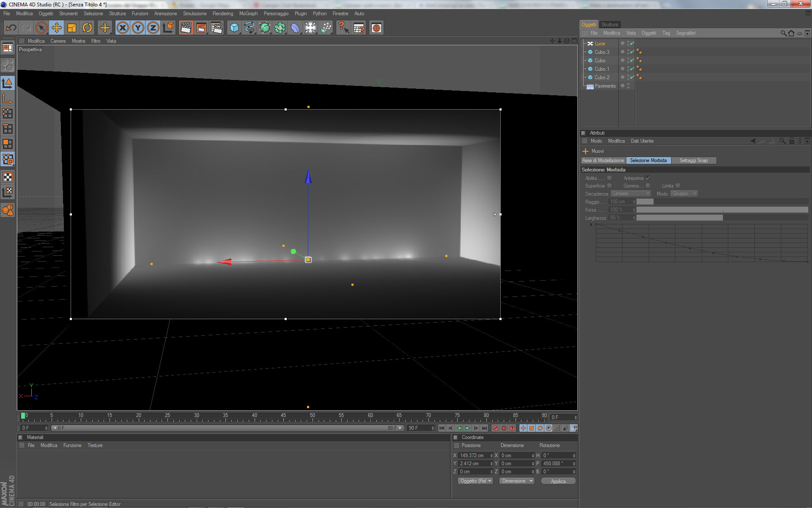
Task: Expand the Dimensione dropdown in Coordinate
Action: [517, 481]
